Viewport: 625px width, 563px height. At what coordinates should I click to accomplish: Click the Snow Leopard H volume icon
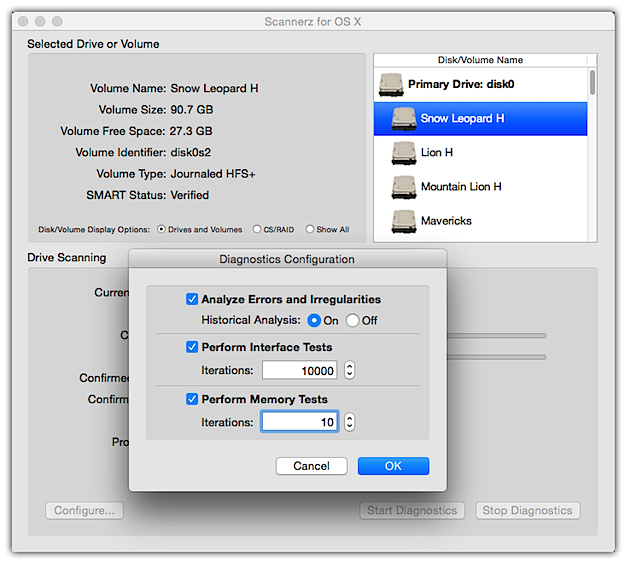coord(404,119)
